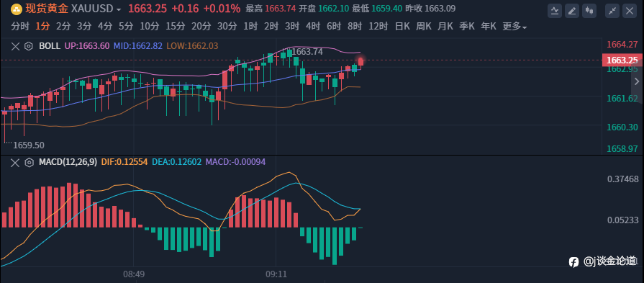Switch to 月K monthly chart
This screenshot has height=283, width=644.
pos(445,27)
